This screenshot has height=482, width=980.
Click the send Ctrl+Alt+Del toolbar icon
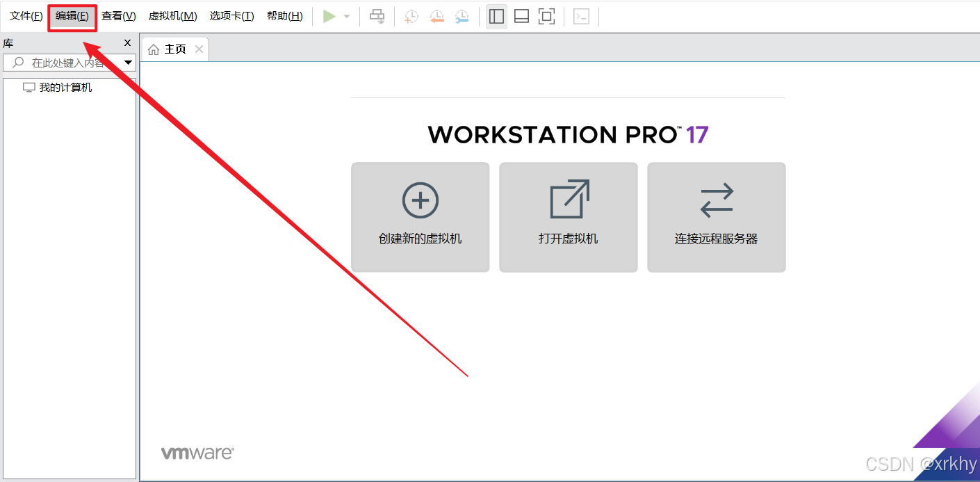[377, 16]
